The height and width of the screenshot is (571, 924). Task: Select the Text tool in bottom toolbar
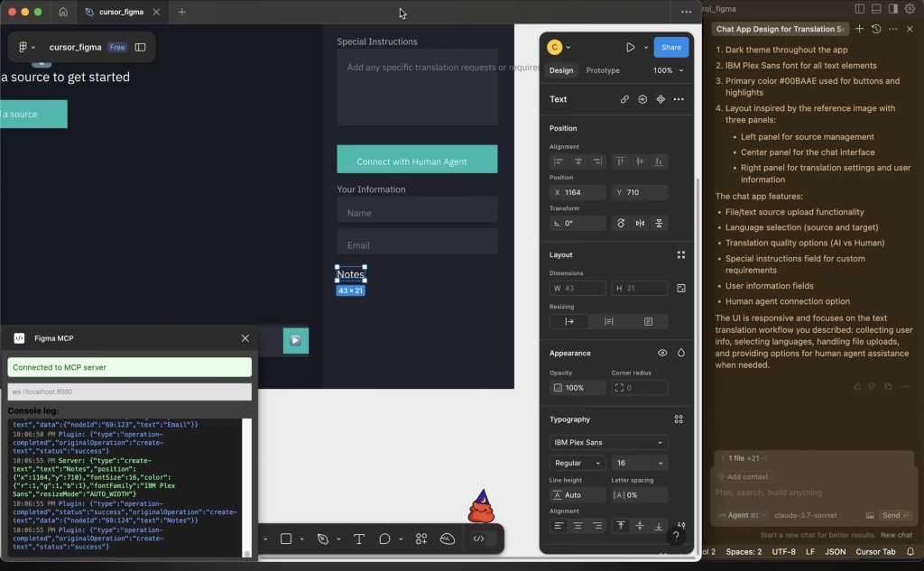358,539
